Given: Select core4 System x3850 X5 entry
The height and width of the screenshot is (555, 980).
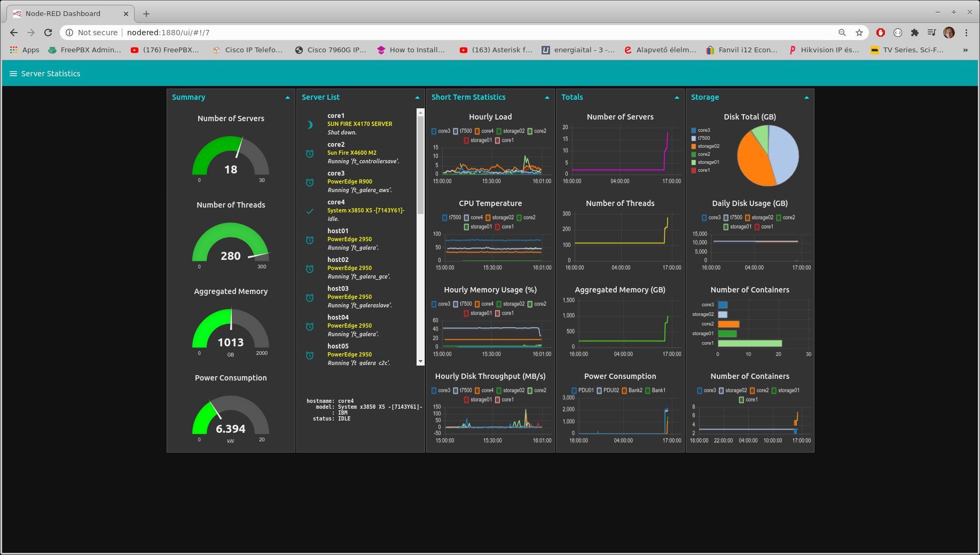Looking at the screenshot, I should (x=357, y=210).
